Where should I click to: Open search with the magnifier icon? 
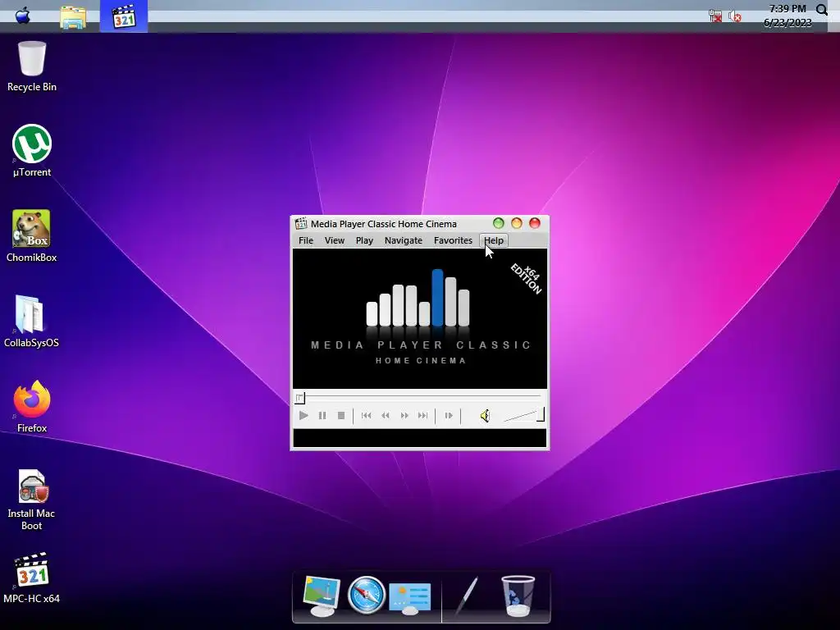click(x=822, y=9)
